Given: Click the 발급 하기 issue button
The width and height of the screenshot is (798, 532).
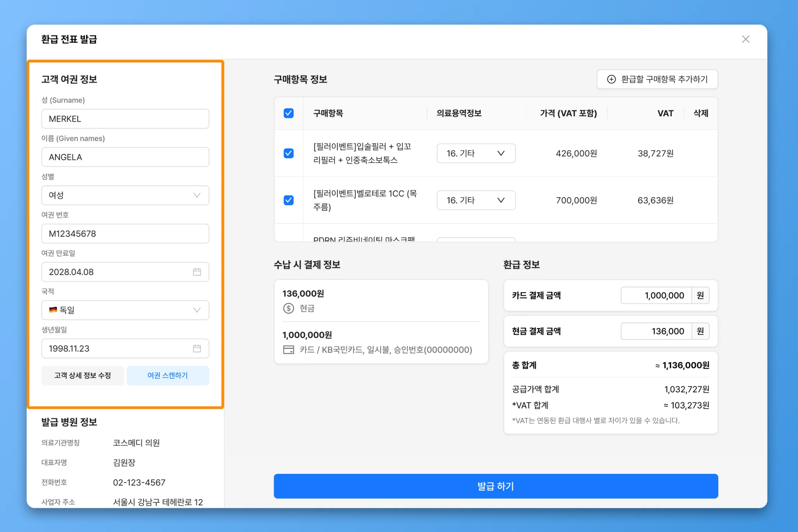Looking at the screenshot, I should pos(496,486).
